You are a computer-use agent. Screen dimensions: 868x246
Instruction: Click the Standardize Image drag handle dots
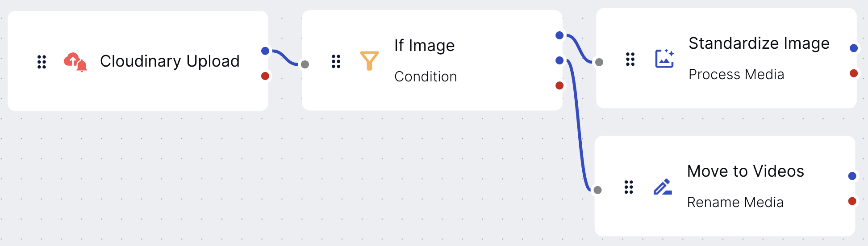[630, 59]
